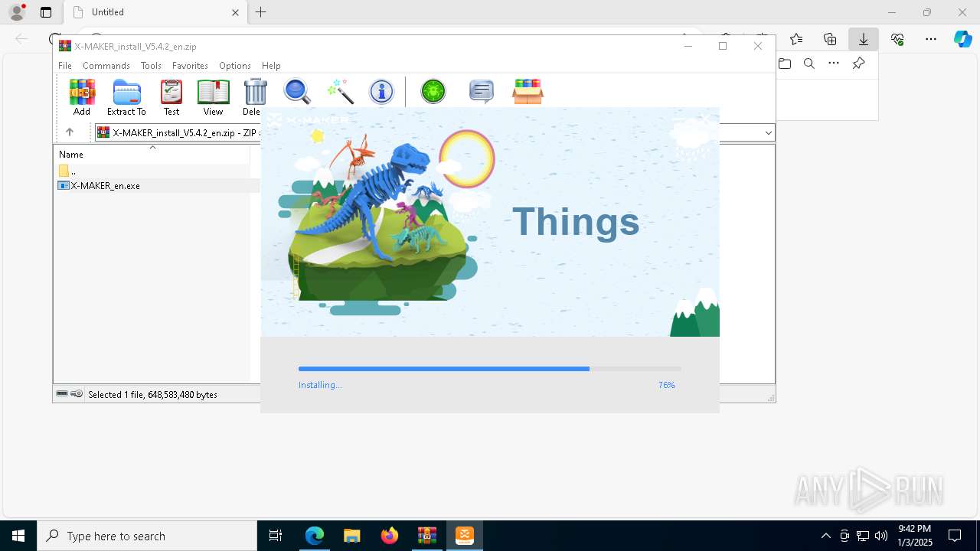Viewport: 980px width, 551px height.
Task: Click the key icon in the WinRAR status bar
Action: [x=77, y=394]
